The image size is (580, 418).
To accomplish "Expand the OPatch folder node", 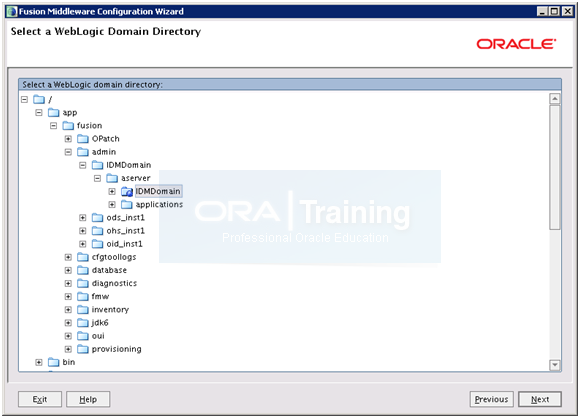I will [x=68, y=139].
